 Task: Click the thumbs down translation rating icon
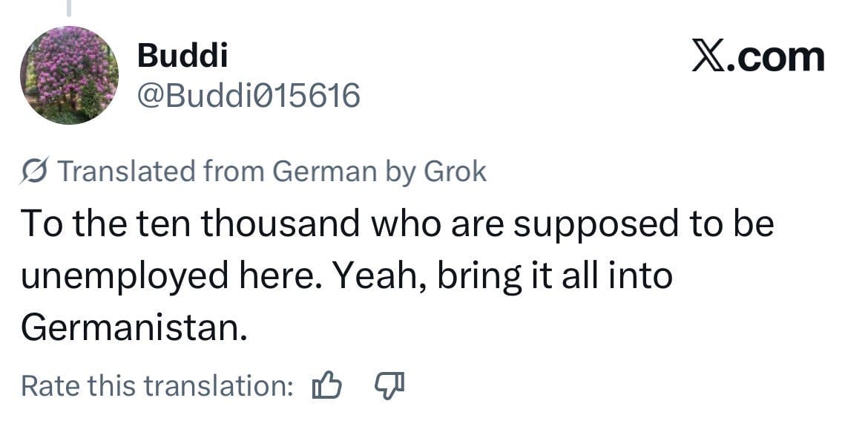click(389, 385)
